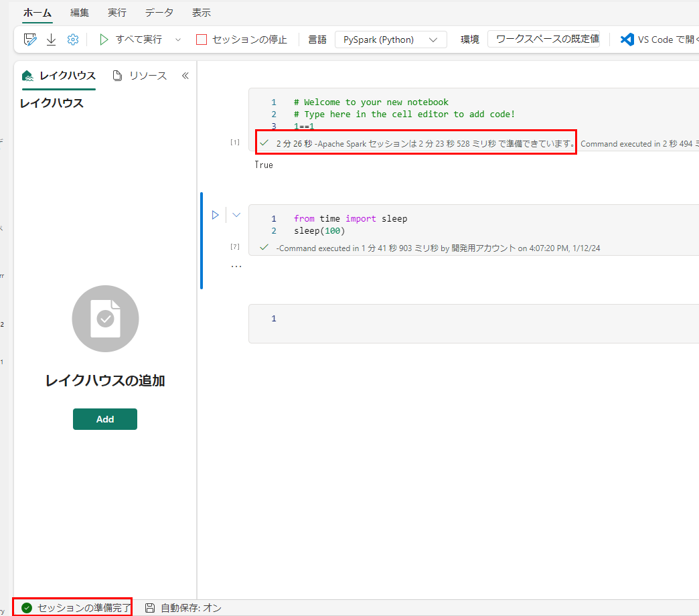Click the [7] execution count label
Screen dimensions: 699x616
point(235,246)
